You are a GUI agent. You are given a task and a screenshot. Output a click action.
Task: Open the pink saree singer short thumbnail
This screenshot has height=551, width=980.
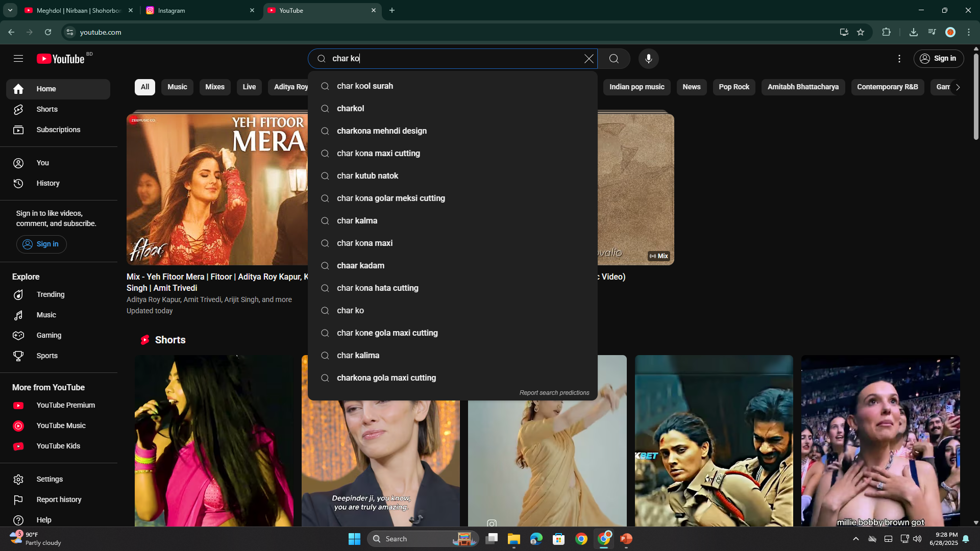point(214,441)
